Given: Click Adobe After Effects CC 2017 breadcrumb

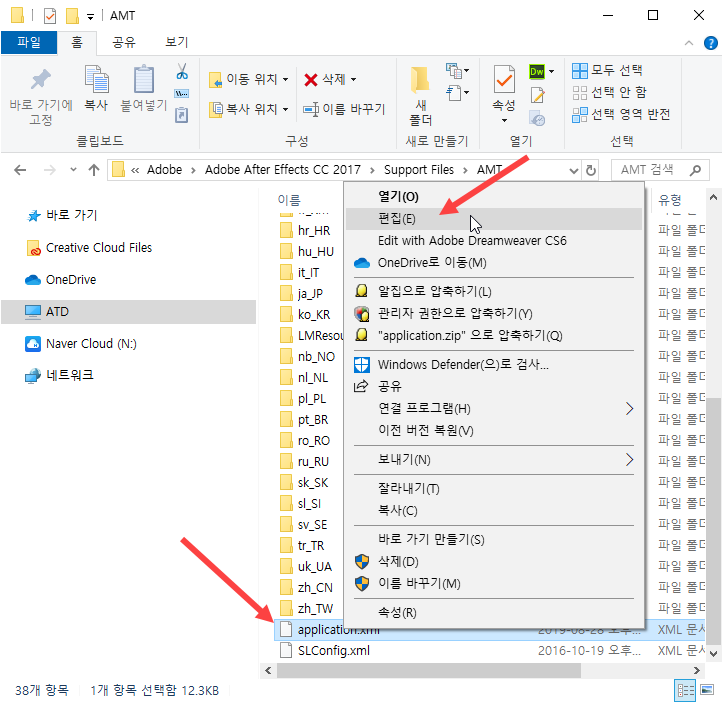Looking at the screenshot, I should coord(283,170).
